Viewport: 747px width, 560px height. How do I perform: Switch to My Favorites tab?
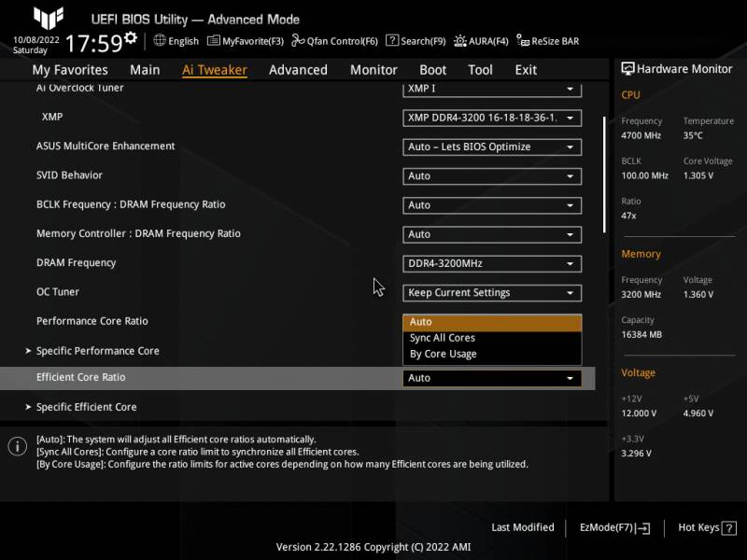pyautogui.click(x=70, y=70)
